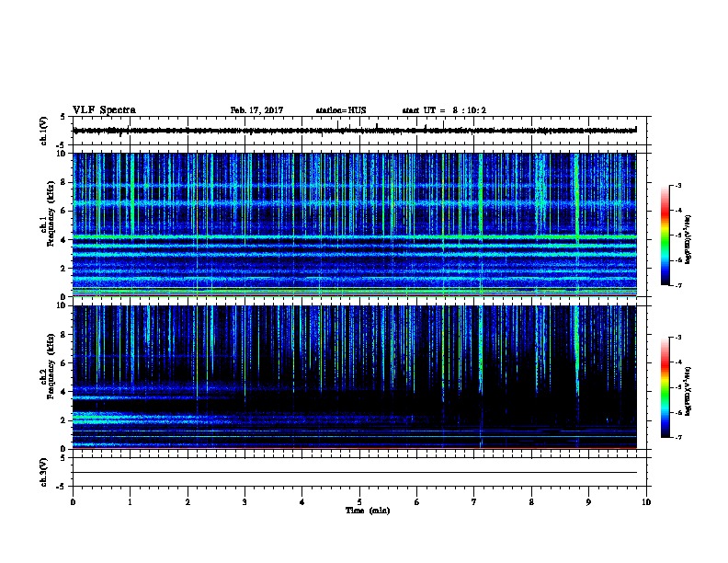Click the ch.1(V) axis label at top

click(x=44, y=131)
